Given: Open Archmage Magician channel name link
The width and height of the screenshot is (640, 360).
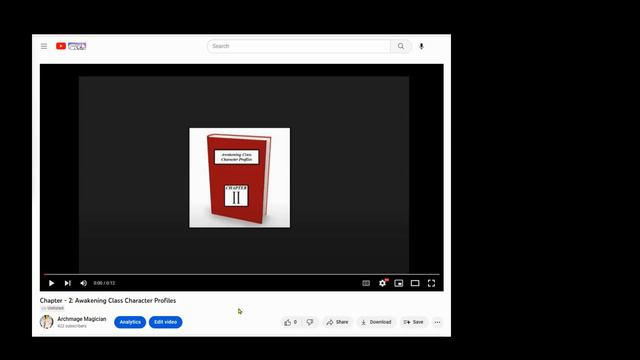Looking at the screenshot, I should pos(82,319).
